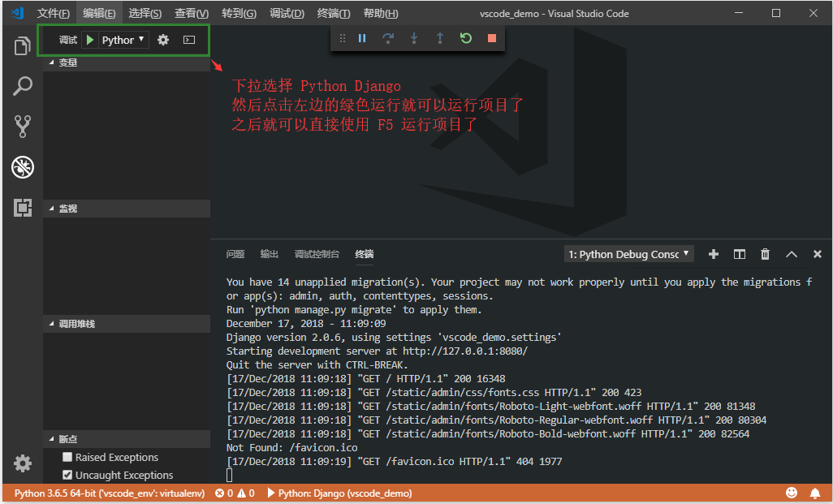This screenshot has height=504, width=833.
Task: Open the Debug view in activity bar
Action: tap(22, 167)
